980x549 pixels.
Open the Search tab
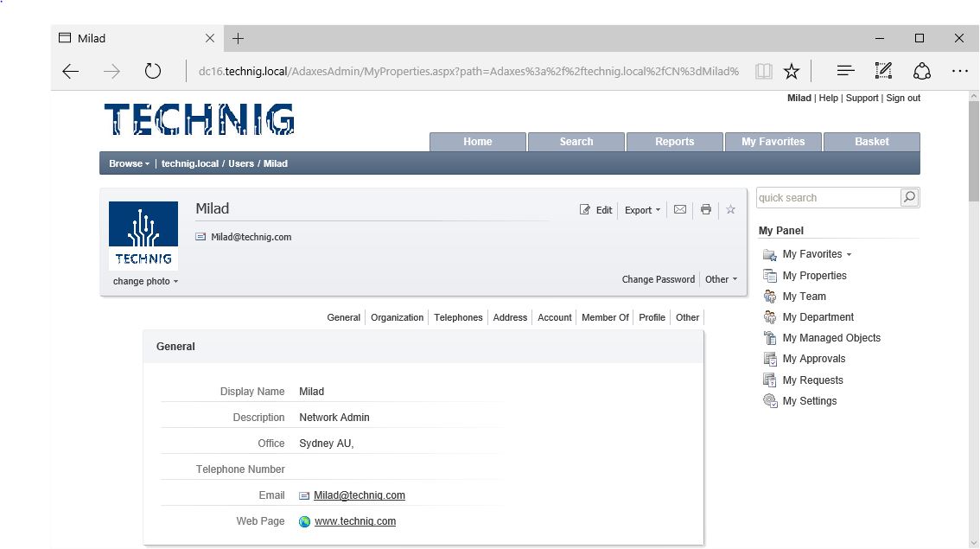[x=576, y=142]
